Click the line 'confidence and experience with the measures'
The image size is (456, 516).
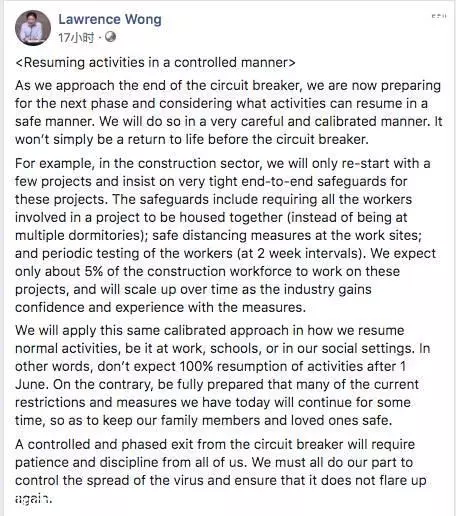tap(160, 307)
